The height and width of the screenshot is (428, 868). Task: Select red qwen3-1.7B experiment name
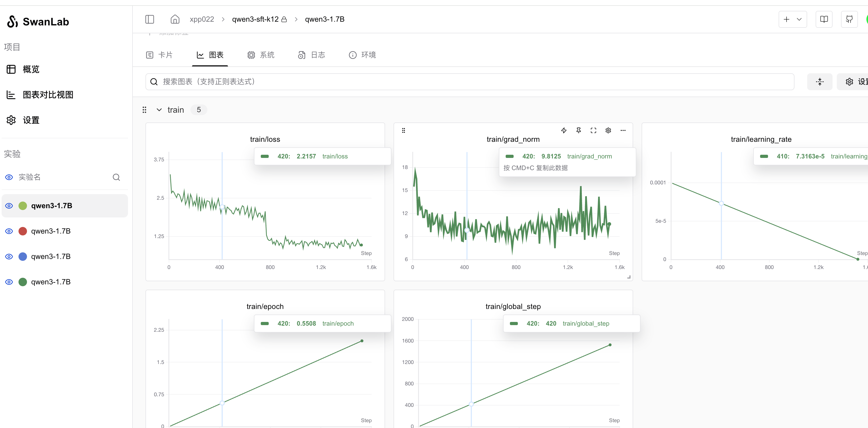51,231
